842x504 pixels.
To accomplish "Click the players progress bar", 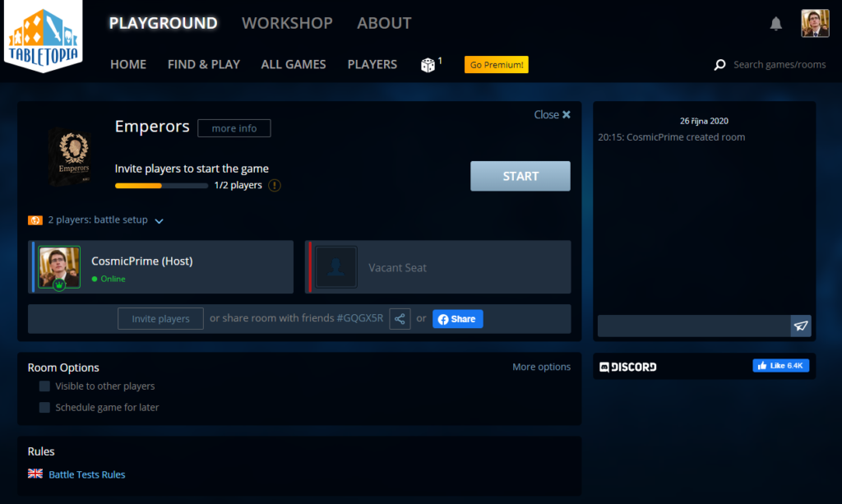I will click(161, 186).
